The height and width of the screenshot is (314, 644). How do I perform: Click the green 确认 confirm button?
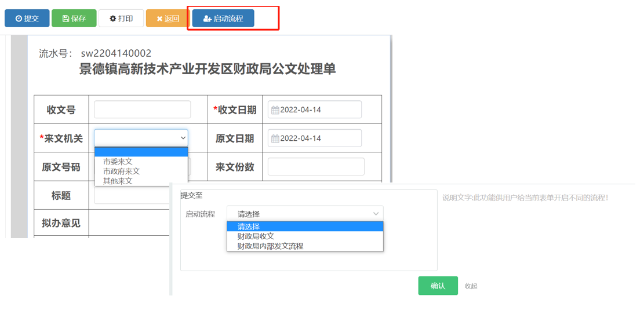tap(438, 286)
